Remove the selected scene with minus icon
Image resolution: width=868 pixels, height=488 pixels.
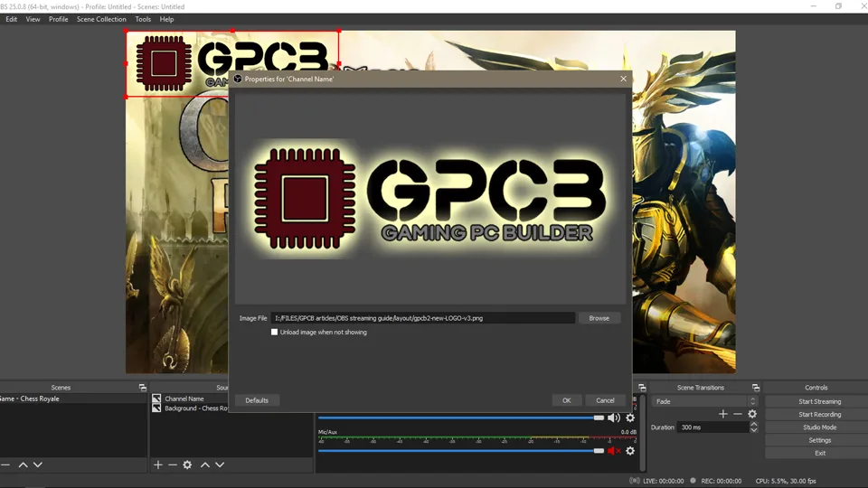coord(5,465)
